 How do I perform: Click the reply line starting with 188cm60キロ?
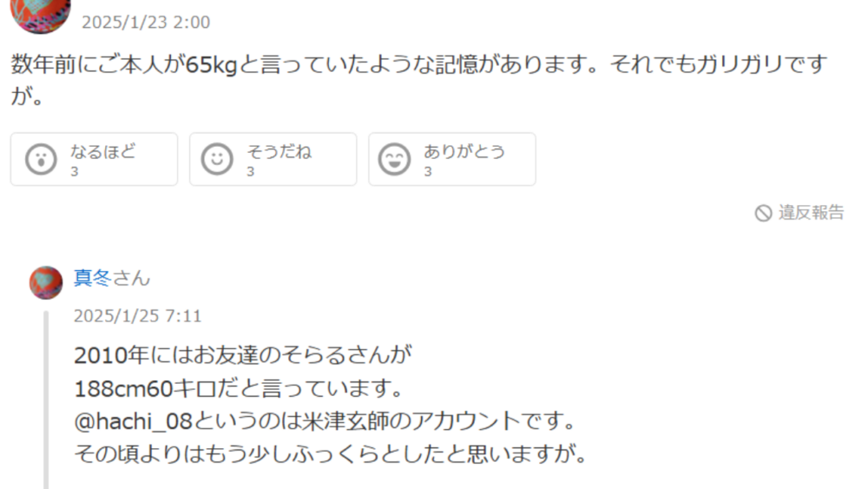pos(240,388)
